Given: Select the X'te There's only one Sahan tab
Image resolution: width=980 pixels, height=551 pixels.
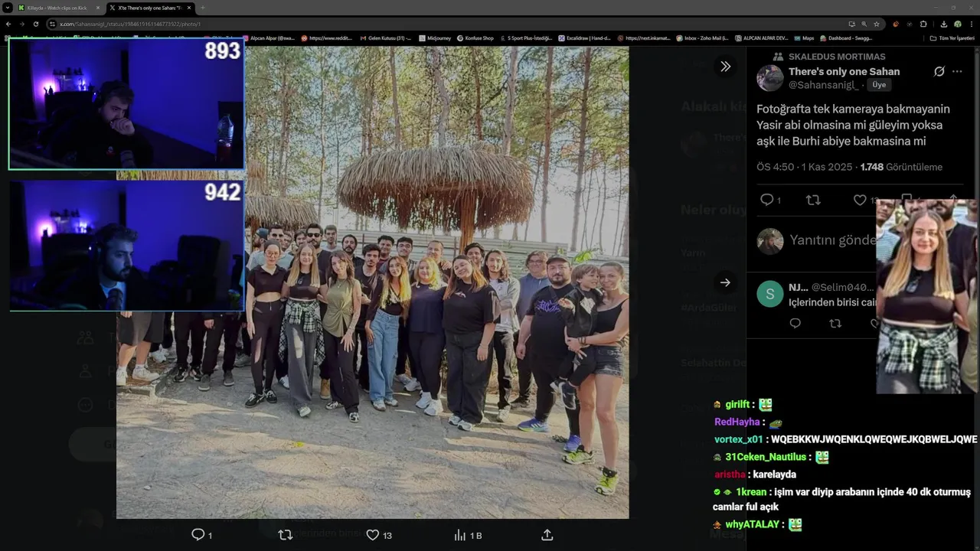Looking at the screenshot, I should coord(150,8).
